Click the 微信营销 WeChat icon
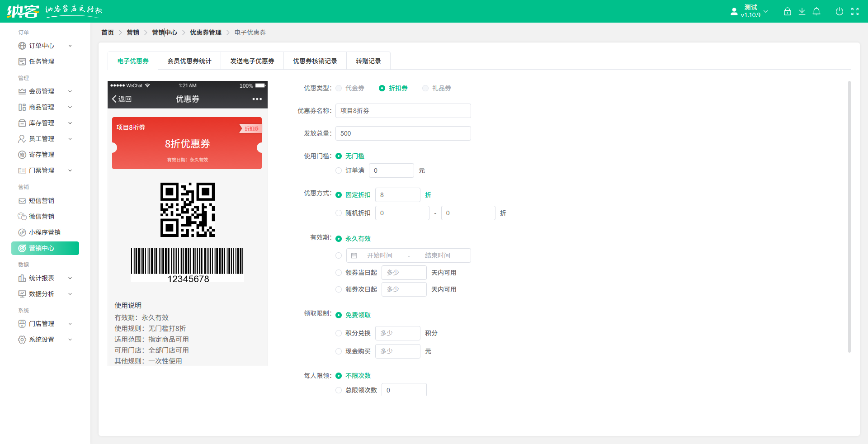868x444 pixels. point(22,217)
